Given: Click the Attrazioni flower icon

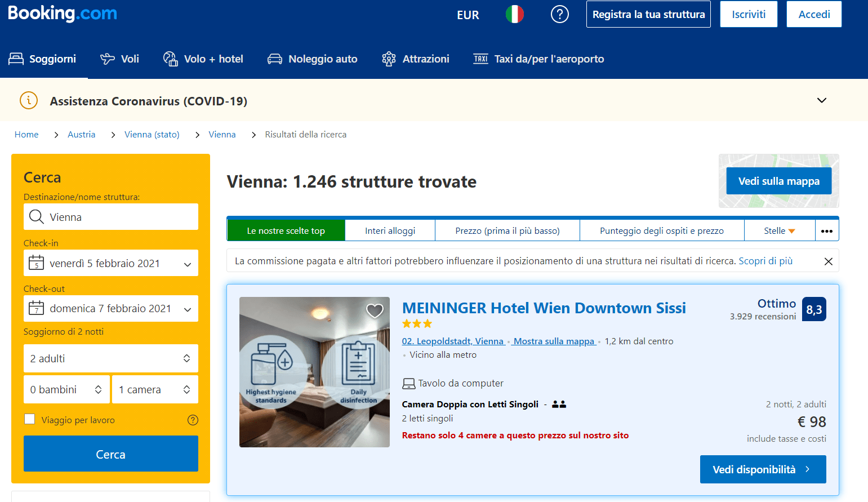Looking at the screenshot, I should 389,59.
